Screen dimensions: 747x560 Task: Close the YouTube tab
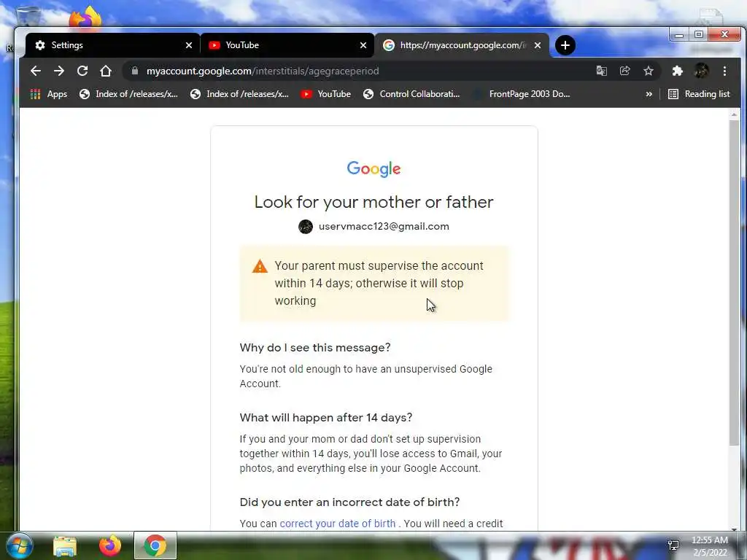(363, 45)
